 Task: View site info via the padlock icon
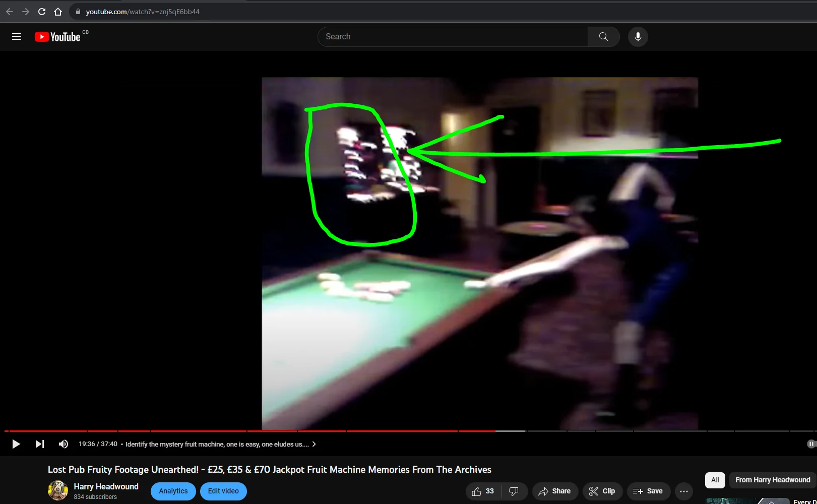click(78, 12)
